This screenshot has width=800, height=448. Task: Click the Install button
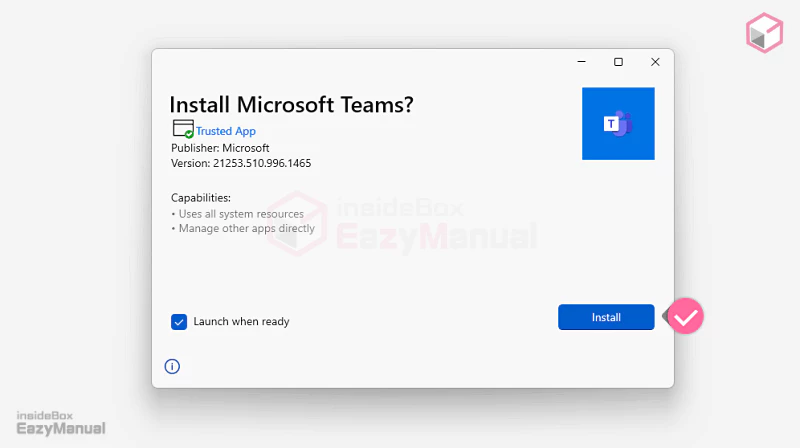click(606, 317)
